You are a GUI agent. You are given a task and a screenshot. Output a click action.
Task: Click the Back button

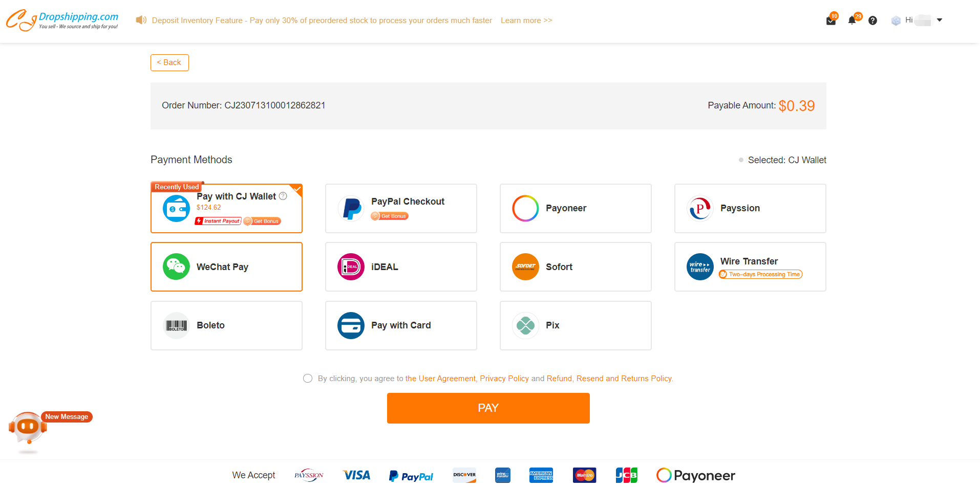pos(169,62)
